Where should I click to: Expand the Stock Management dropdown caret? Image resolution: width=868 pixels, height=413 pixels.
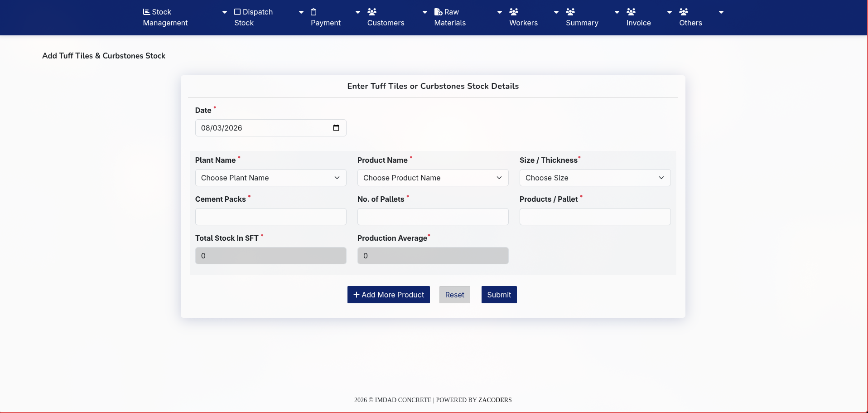click(x=225, y=12)
